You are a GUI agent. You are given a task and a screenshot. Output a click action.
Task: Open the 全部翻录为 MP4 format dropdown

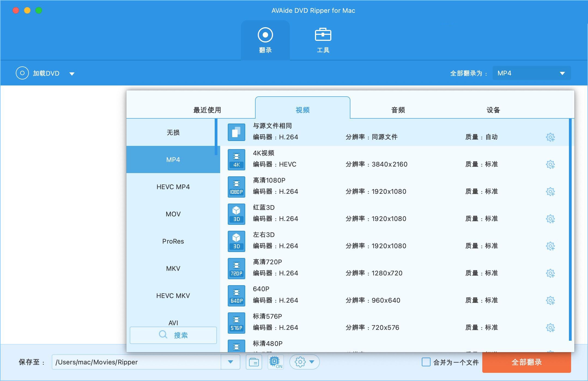[x=531, y=73]
